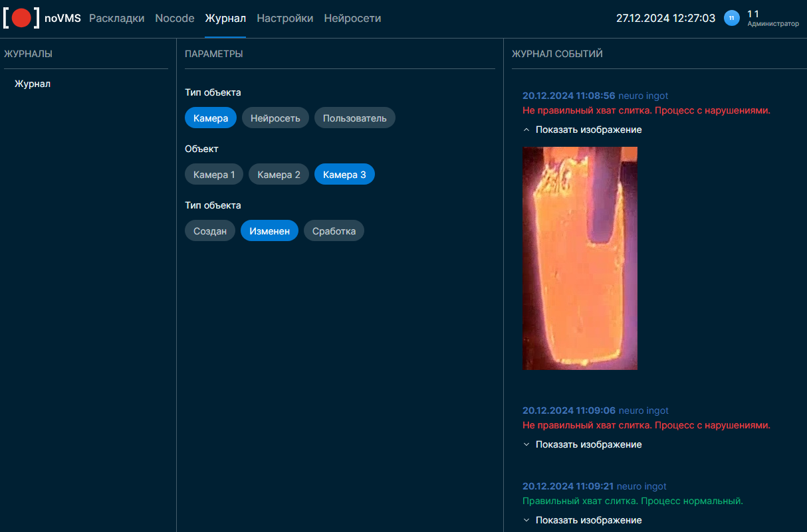Image resolution: width=807 pixels, height=532 pixels.
Task: Open the Раскладки tab
Action: 117,19
